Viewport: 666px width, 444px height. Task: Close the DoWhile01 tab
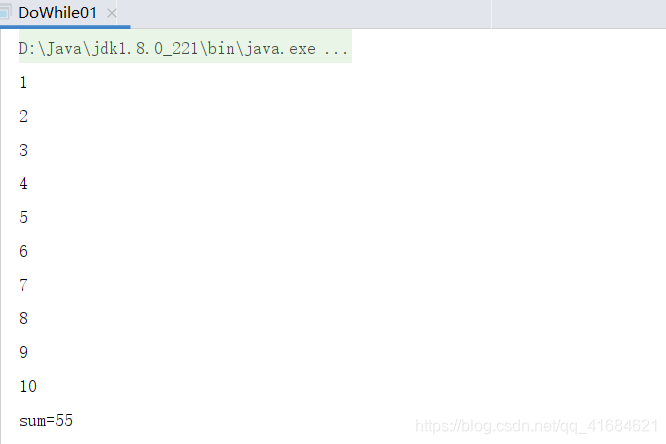(112, 14)
